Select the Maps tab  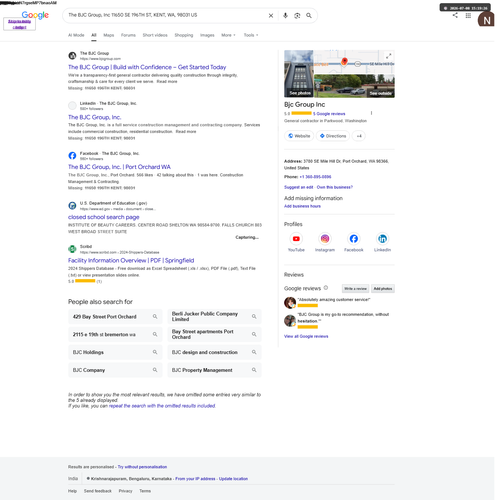tap(109, 35)
